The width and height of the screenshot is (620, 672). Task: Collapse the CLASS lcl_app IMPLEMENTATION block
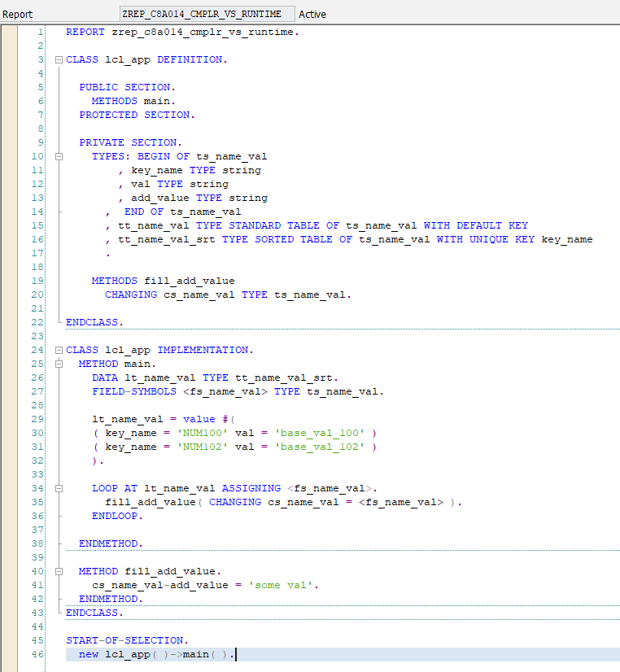pyautogui.click(x=59, y=351)
